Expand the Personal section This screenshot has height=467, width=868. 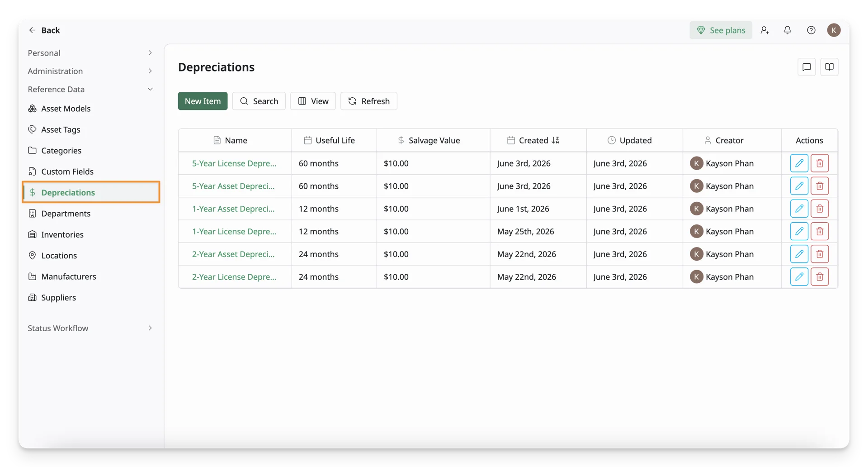click(90, 53)
